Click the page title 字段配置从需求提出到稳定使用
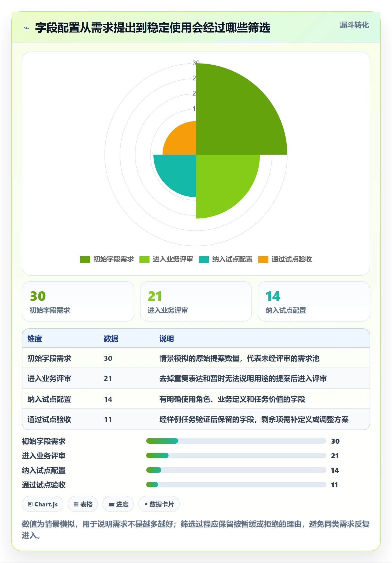392x563 pixels. [153, 28]
